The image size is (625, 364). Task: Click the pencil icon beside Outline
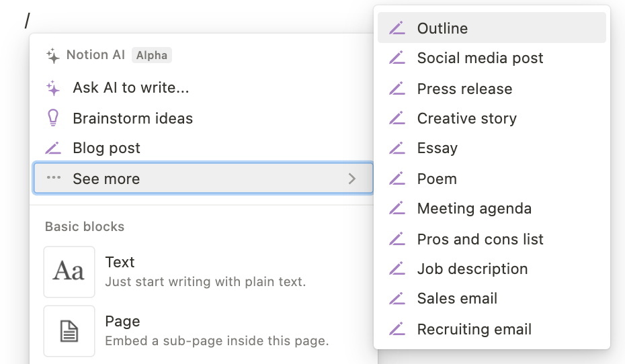point(397,28)
